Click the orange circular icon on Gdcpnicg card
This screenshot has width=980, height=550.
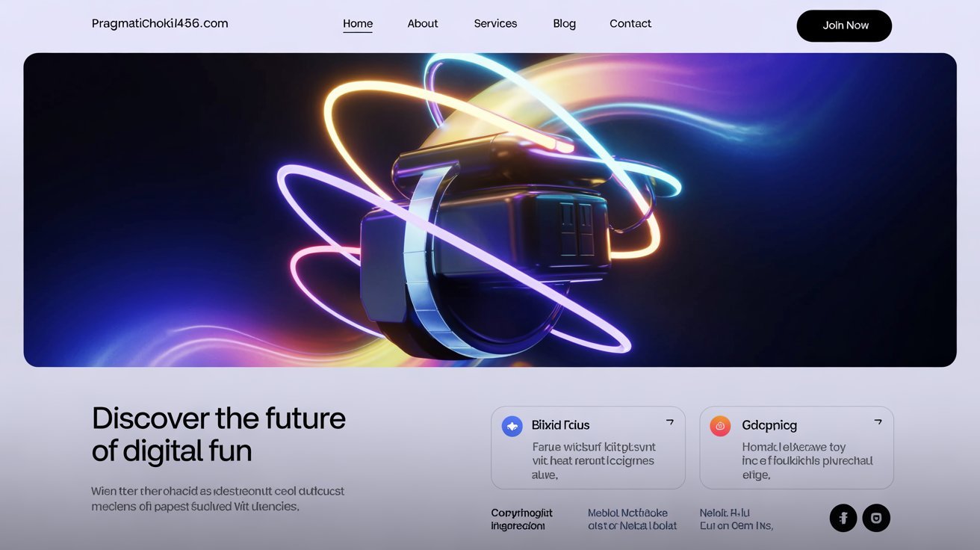coord(720,427)
